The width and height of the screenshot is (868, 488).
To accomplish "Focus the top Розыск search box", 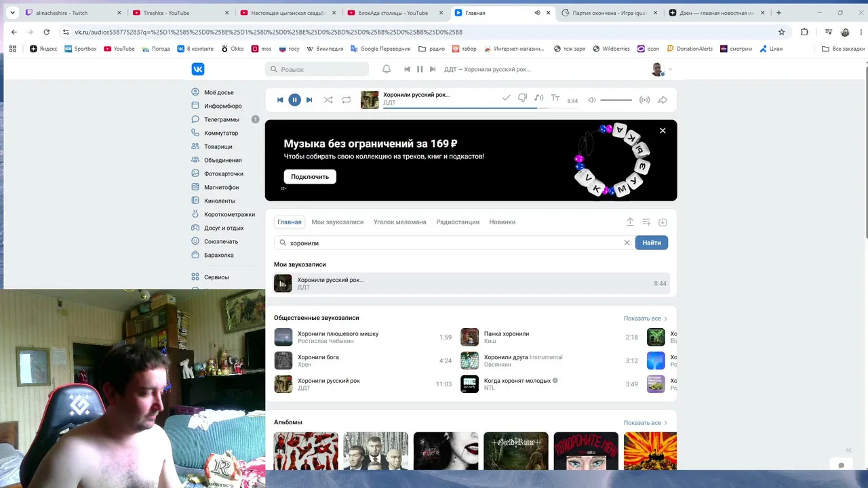I will click(x=317, y=69).
